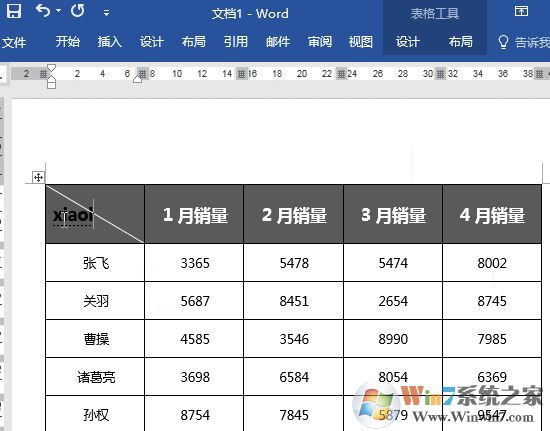This screenshot has height=431, width=550.
Task: Click the cell with value 7845
Action: tap(294, 414)
